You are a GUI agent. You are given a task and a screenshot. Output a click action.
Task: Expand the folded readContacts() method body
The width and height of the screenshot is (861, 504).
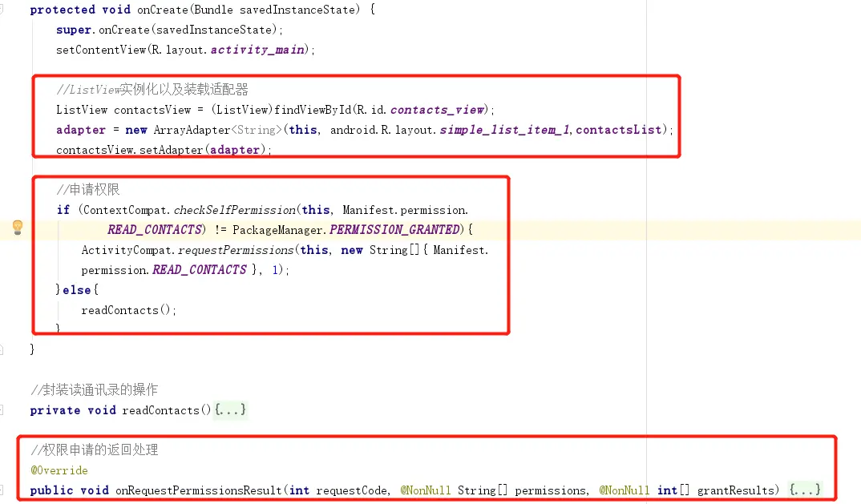pyautogui.click(x=230, y=409)
